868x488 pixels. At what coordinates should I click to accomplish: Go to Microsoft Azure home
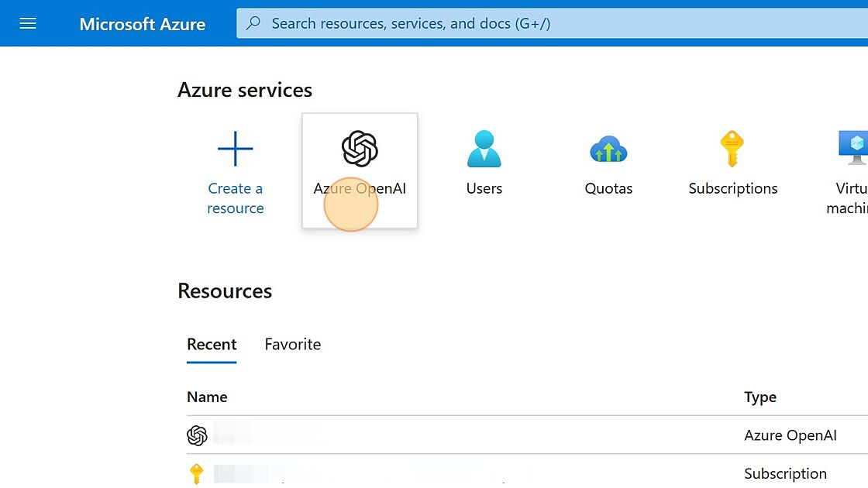pos(143,24)
